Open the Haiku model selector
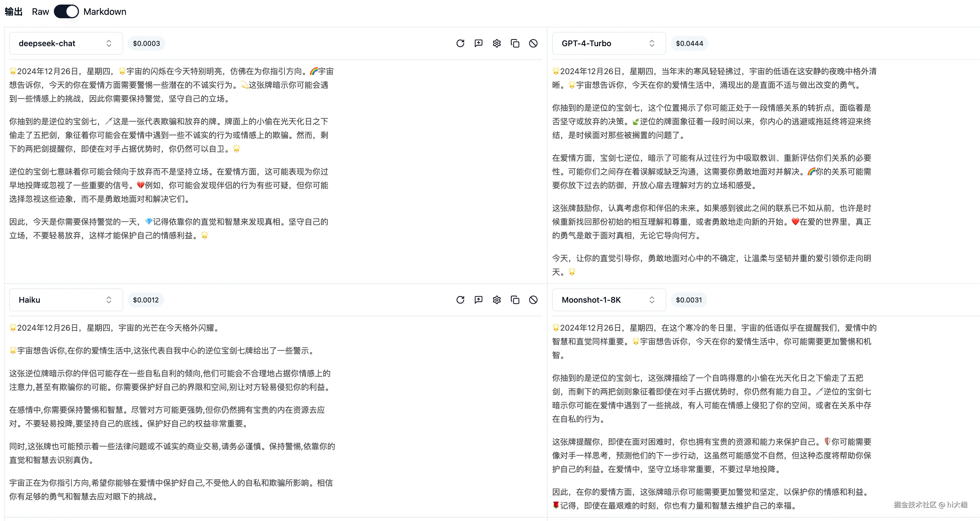Image resolution: width=980 pixels, height=521 pixels. (66, 300)
